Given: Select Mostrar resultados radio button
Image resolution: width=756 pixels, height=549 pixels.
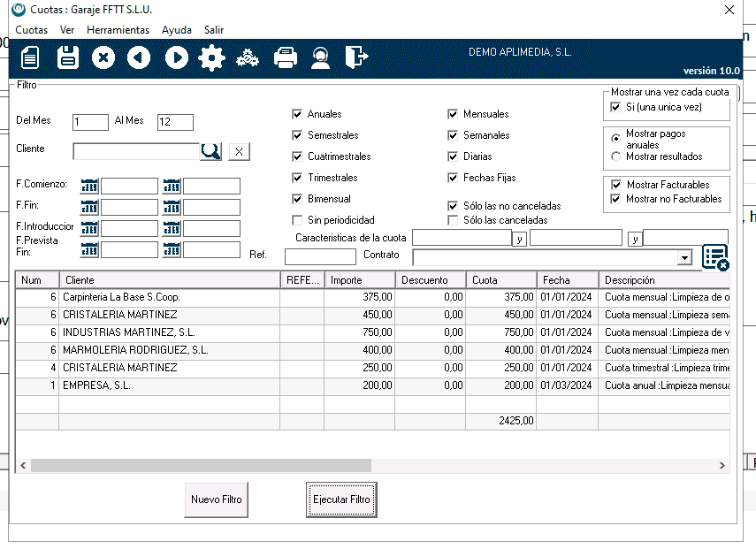Looking at the screenshot, I should (616, 156).
